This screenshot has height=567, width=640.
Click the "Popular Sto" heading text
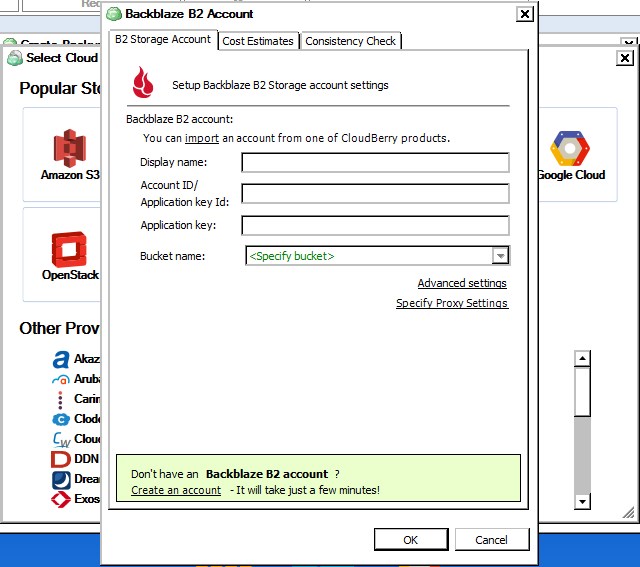[x=60, y=88]
